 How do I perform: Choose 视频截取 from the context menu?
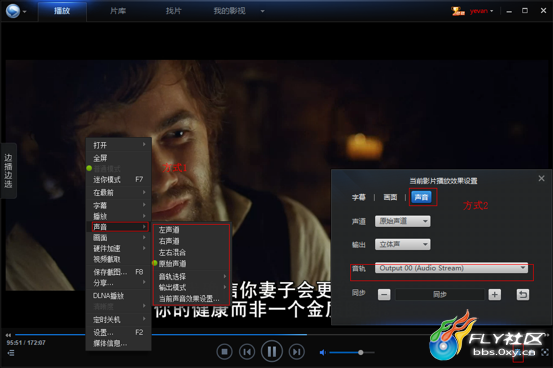(x=119, y=259)
